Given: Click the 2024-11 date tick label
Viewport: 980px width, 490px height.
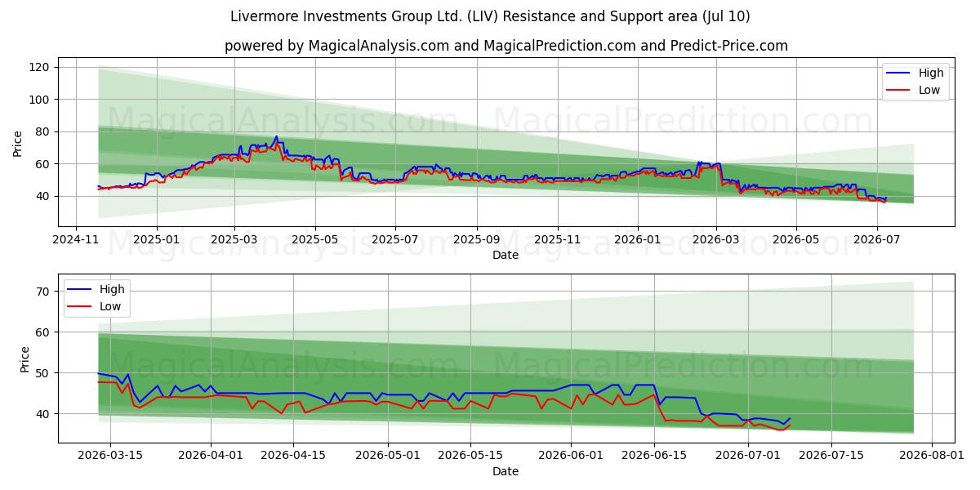Looking at the screenshot, I should (x=76, y=239).
